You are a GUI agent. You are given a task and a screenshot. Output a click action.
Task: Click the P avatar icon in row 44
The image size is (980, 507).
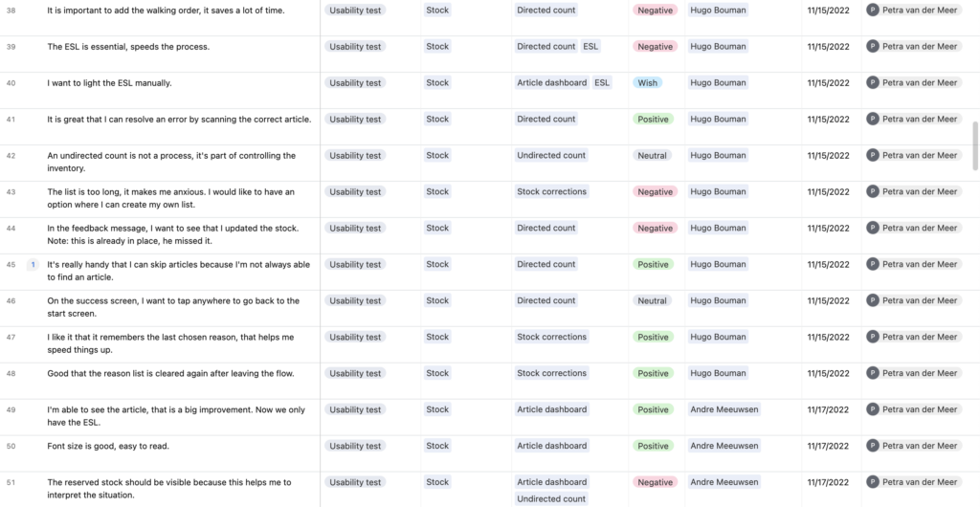click(x=873, y=229)
